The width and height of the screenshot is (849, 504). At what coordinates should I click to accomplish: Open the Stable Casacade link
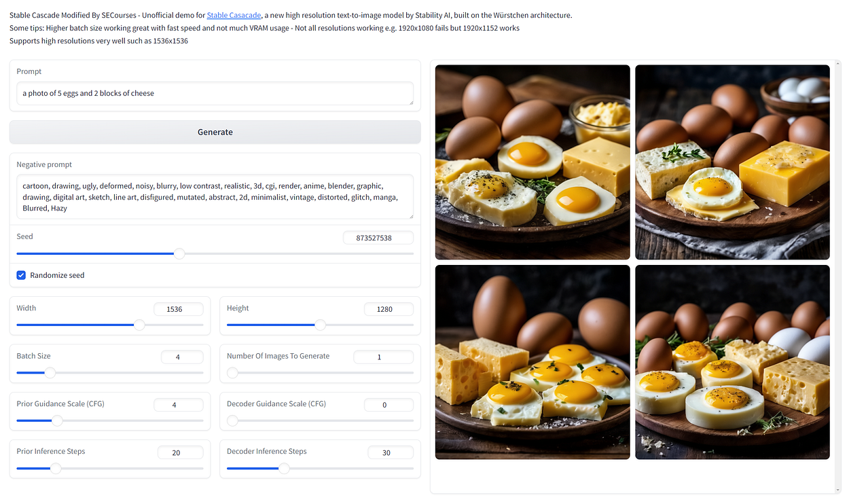click(234, 15)
